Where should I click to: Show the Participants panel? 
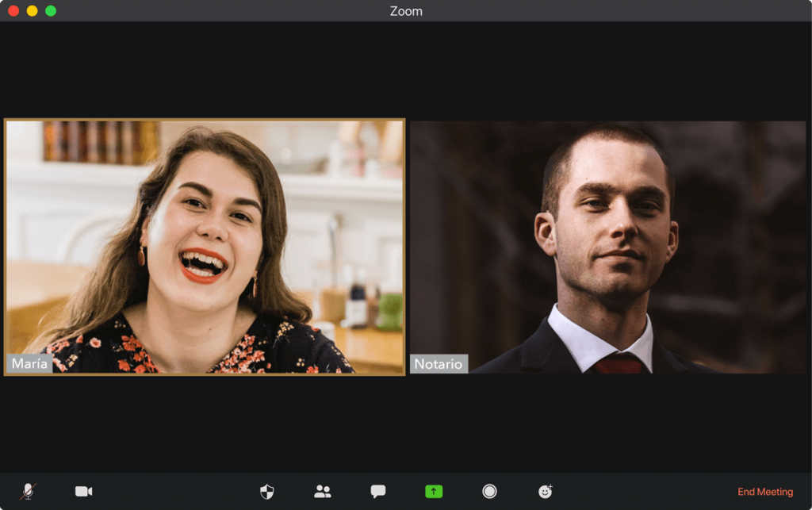coord(322,491)
